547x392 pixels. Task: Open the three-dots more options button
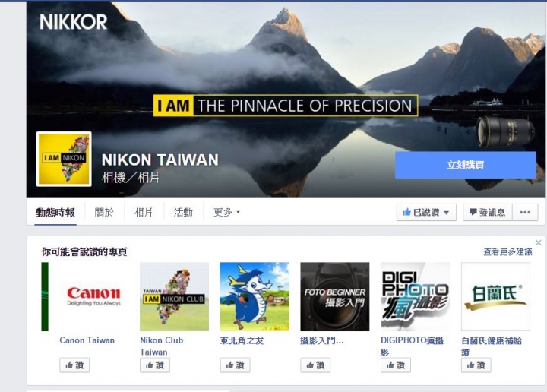(525, 213)
